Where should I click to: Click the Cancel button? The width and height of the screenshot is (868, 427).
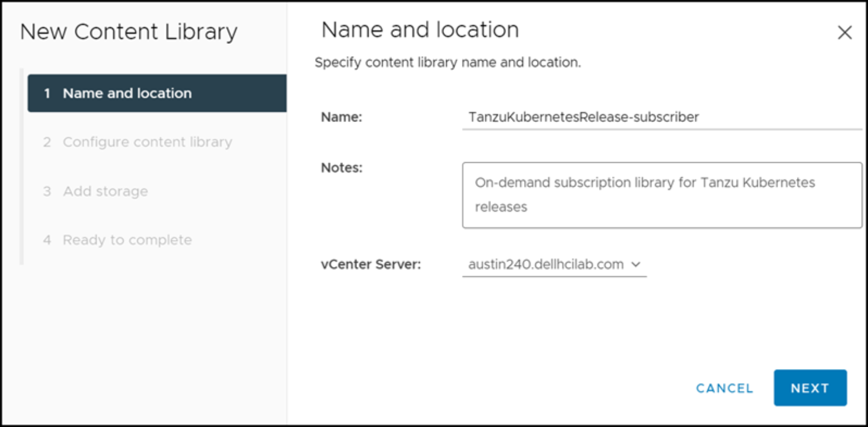coord(724,388)
